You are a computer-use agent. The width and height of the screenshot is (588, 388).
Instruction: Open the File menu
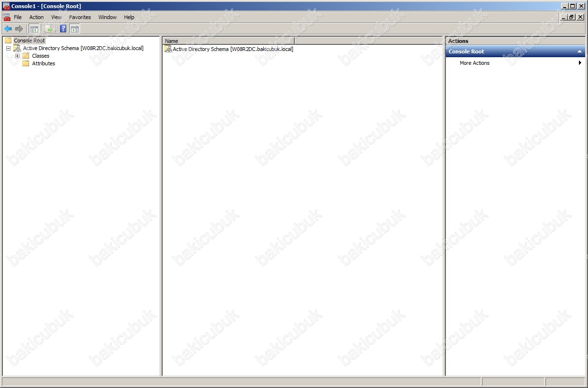coord(18,17)
